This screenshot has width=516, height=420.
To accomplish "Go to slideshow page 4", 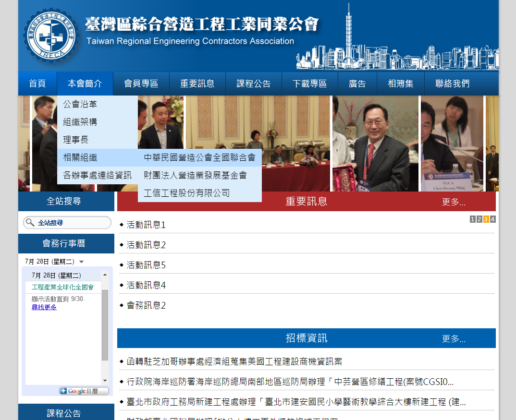I will tap(493, 219).
